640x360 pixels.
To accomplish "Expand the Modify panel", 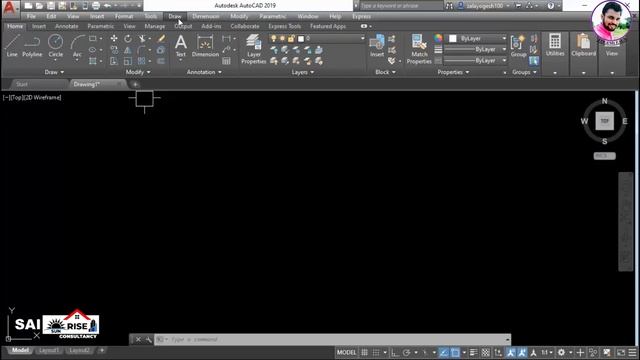I will (x=138, y=72).
